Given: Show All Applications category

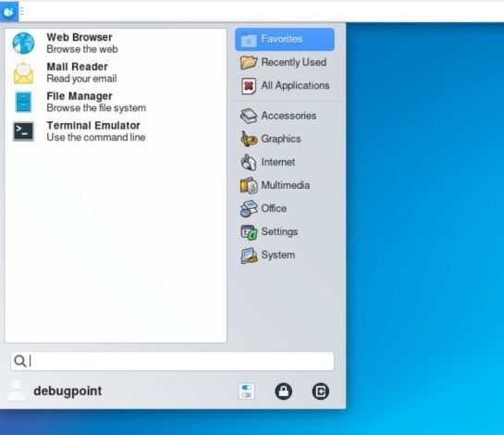Looking at the screenshot, I should click(x=285, y=85).
